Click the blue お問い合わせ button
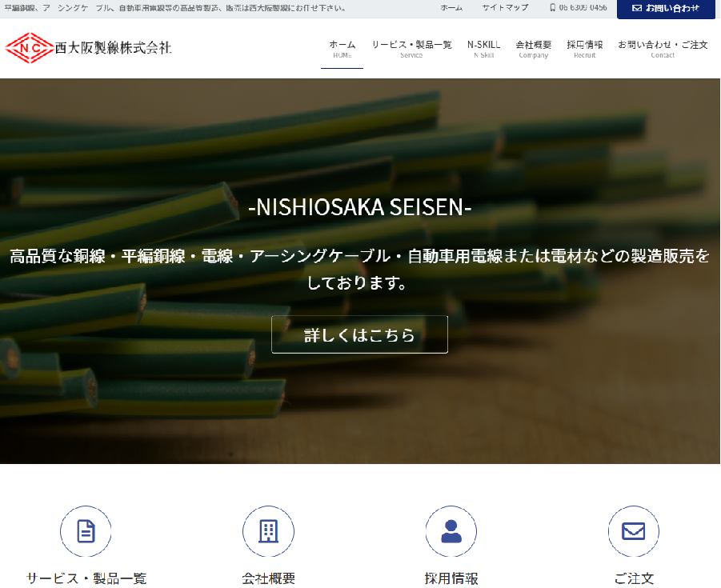The height and width of the screenshot is (588, 721). 666,9
